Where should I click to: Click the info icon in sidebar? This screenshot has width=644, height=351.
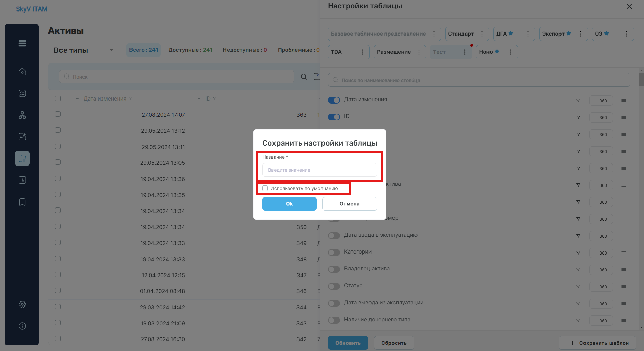pos(22,326)
